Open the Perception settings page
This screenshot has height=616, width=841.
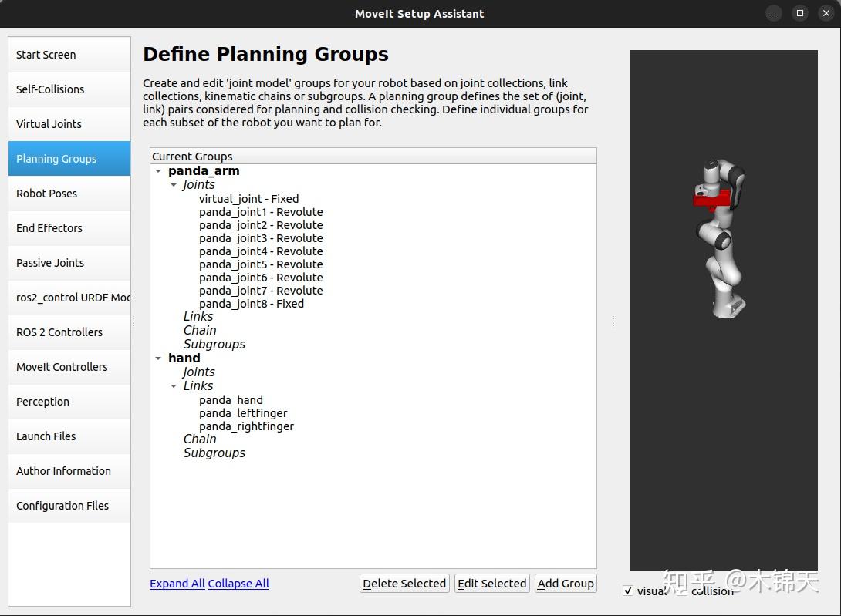42,401
